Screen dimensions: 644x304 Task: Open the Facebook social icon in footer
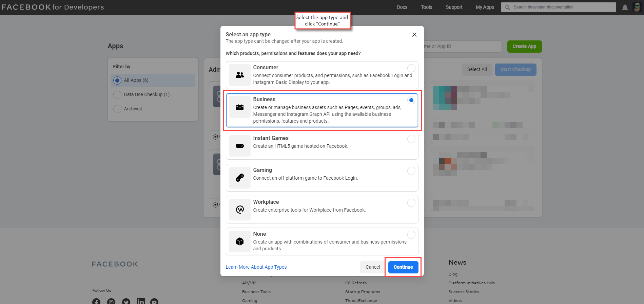(96, 302)
